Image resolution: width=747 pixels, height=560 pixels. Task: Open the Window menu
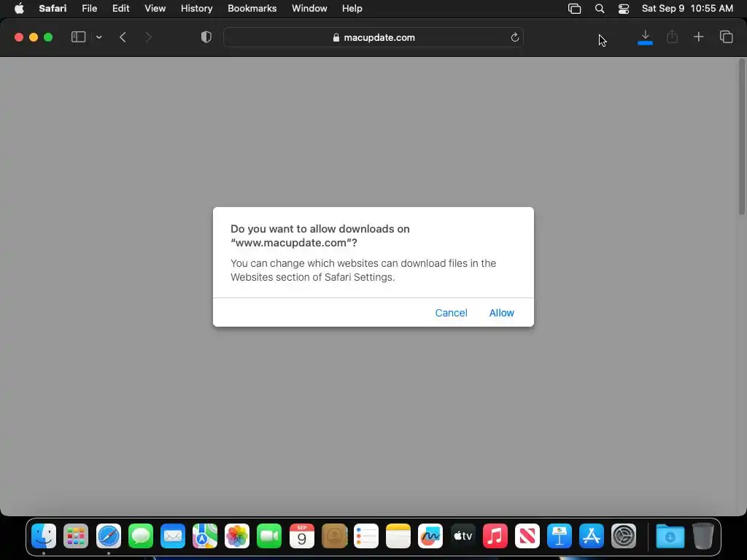[309, 9]
